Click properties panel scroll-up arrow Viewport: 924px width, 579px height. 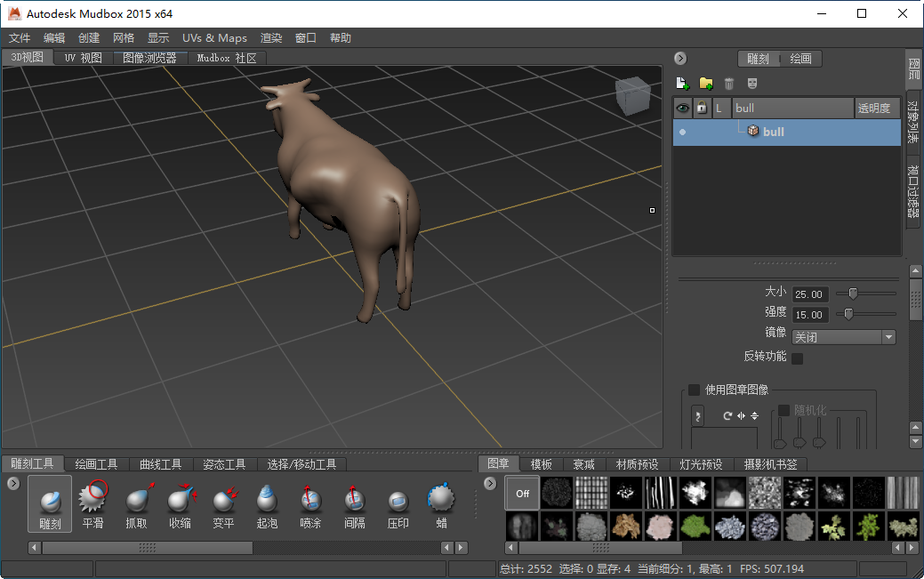[915, 272]
